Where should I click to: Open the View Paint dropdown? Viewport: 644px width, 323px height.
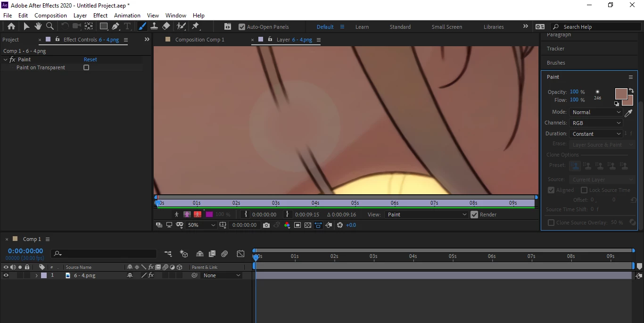pos(426,215)
